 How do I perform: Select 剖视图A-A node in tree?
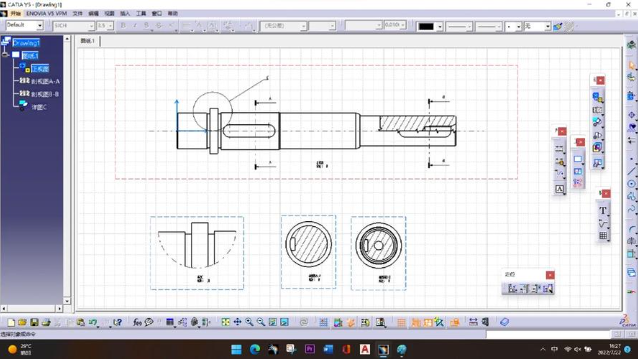45,81
